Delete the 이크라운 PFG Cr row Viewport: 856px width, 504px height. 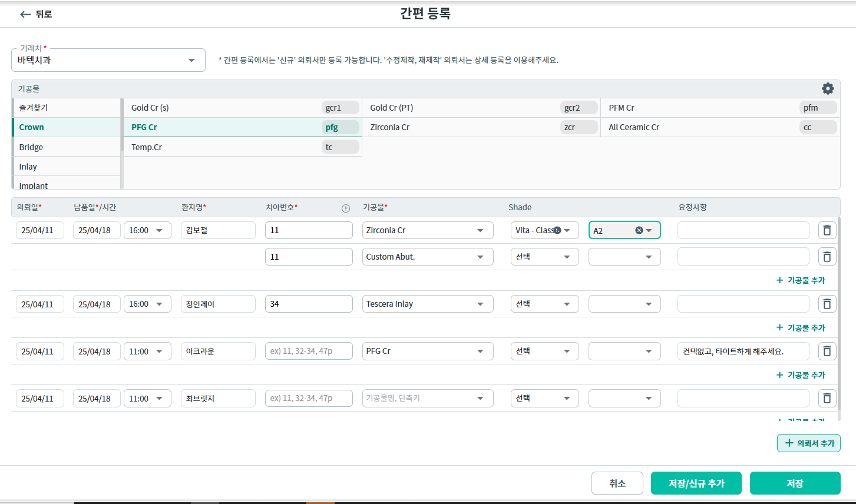coord(827,351)
